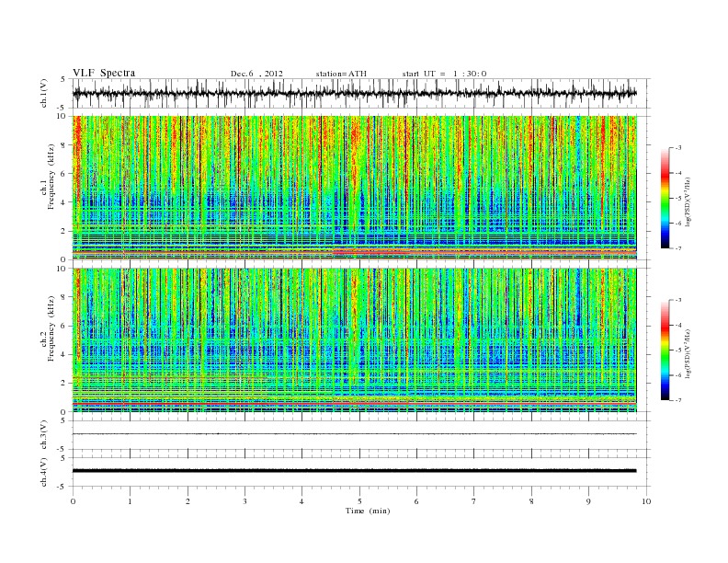Viewport: 728px width, 563px height.
Task: Click time-axis tick label "5" at the bottom
Action: (x=359, y=501)
